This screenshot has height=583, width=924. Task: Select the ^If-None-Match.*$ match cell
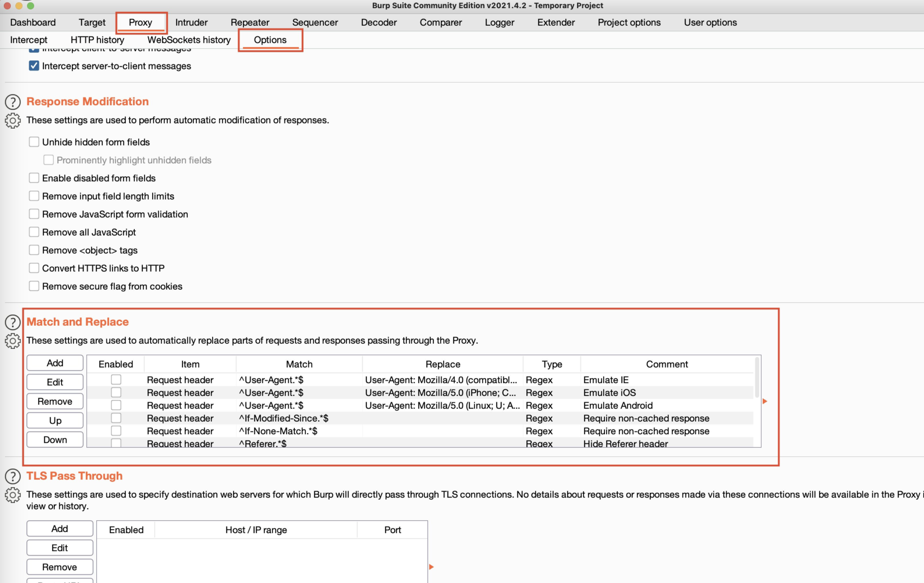click(299, 431)
